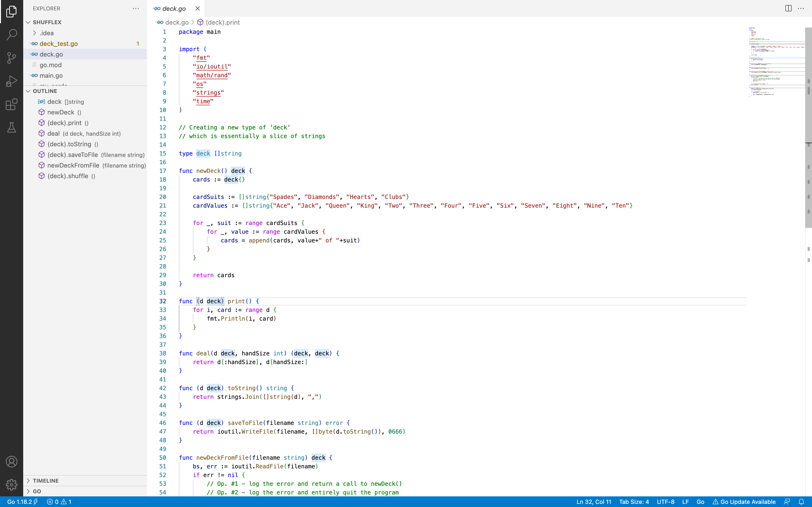Open deck_test.go file in explorer

click(59, 44)
